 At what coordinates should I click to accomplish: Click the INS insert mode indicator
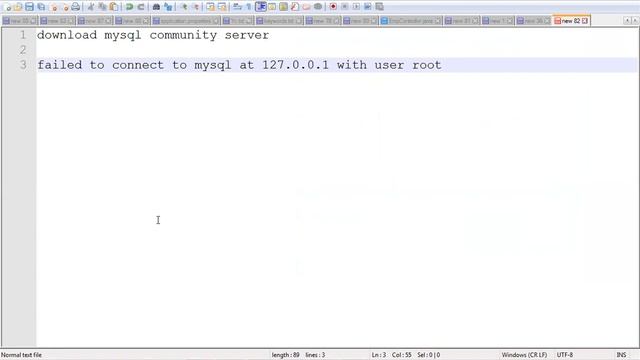click(x=621, y=355)
